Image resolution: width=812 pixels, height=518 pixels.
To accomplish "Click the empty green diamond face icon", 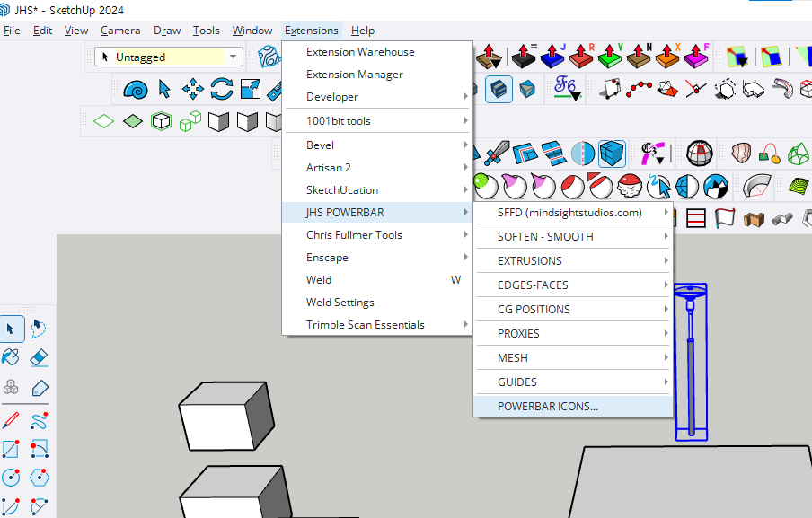I will [x=103, y=121].
